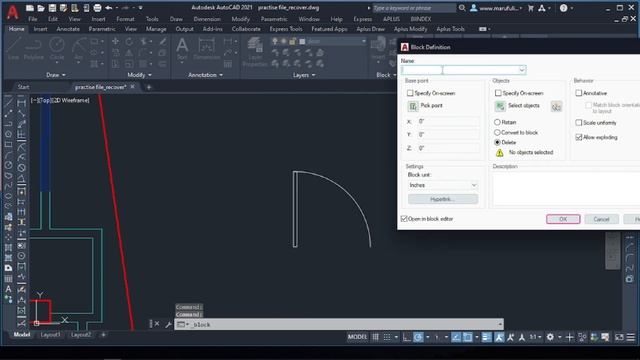Open Layer Properties manager icon

[255, 51]
